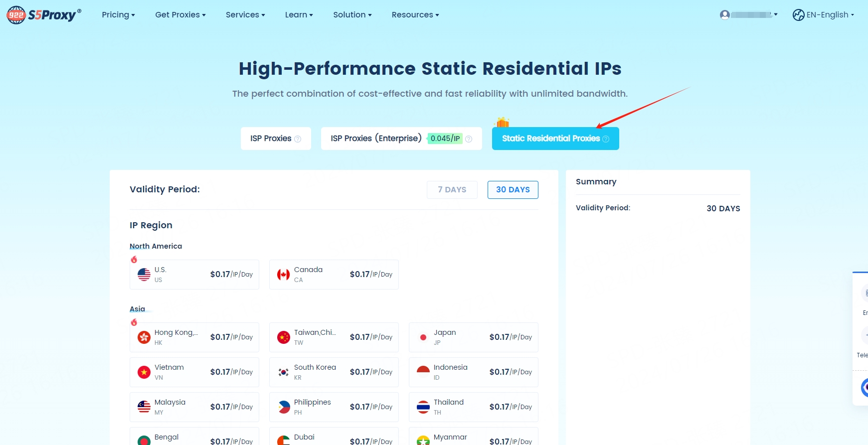Switch to Static Residential Proxies tab

pyautogui.click(x=555, y=139)
